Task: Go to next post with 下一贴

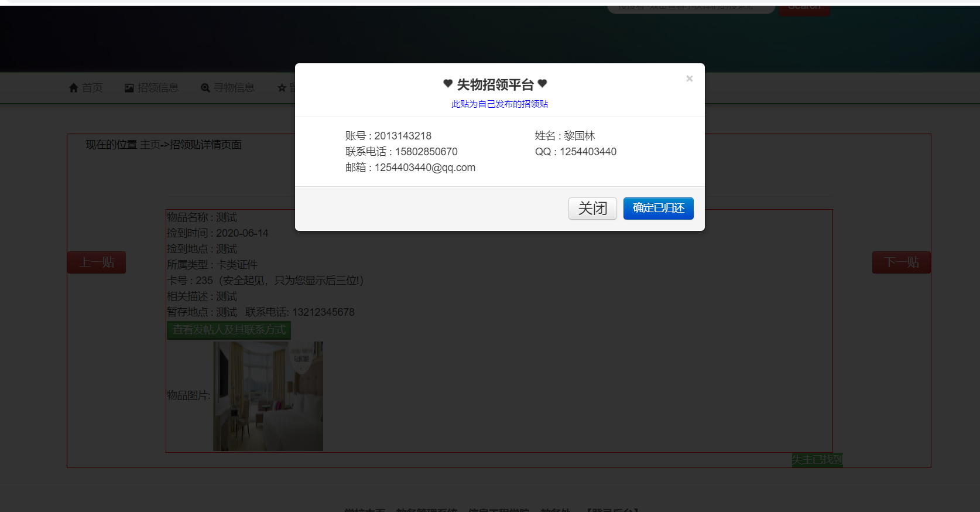Action: pos(902,262)
